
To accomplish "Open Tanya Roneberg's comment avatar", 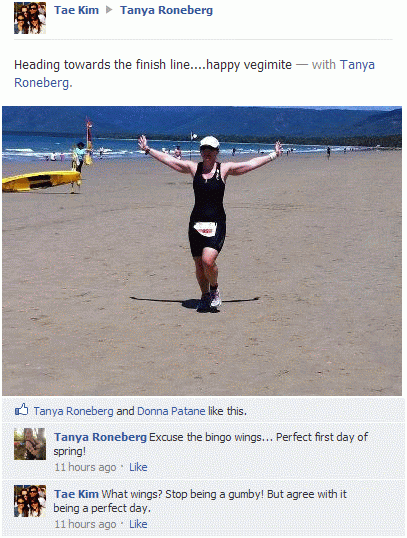I will pos(30,444).
